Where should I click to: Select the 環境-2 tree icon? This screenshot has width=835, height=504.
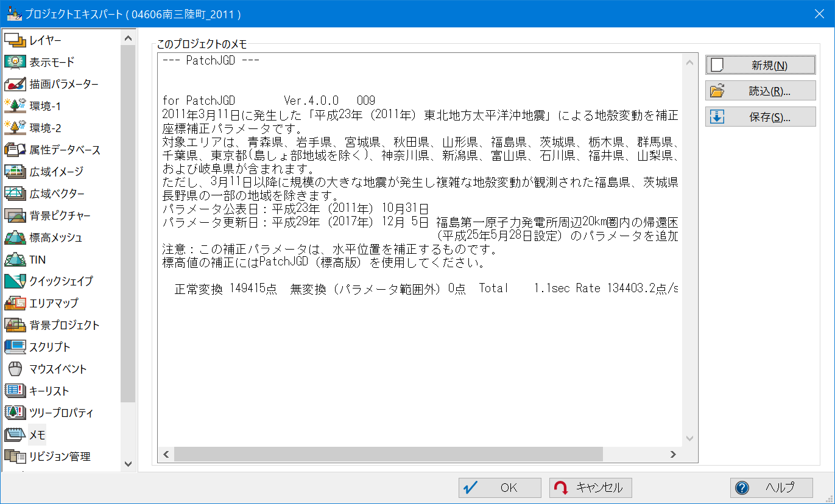(15, 128)
